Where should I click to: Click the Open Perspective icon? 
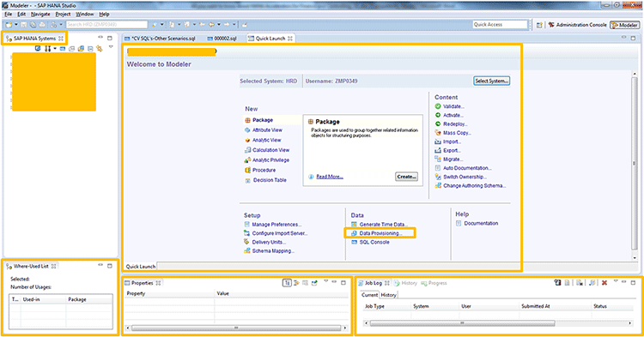(539, 25)
